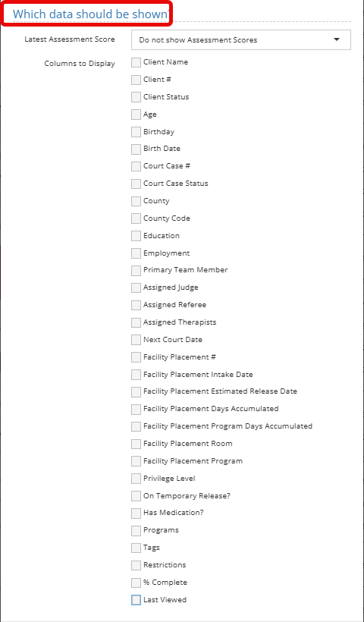This screenshot has width=364, height=622.
Task: Enable the County Code column
Action: point(136,218)
